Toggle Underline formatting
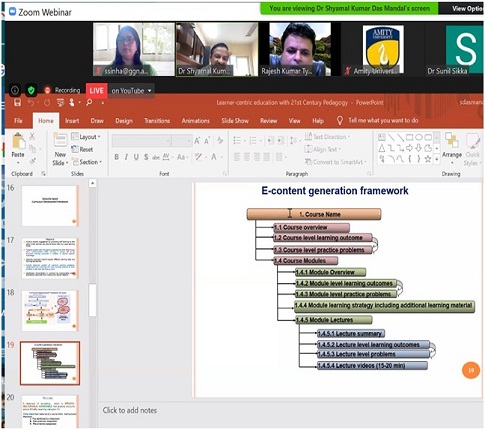 click(136, 157)
